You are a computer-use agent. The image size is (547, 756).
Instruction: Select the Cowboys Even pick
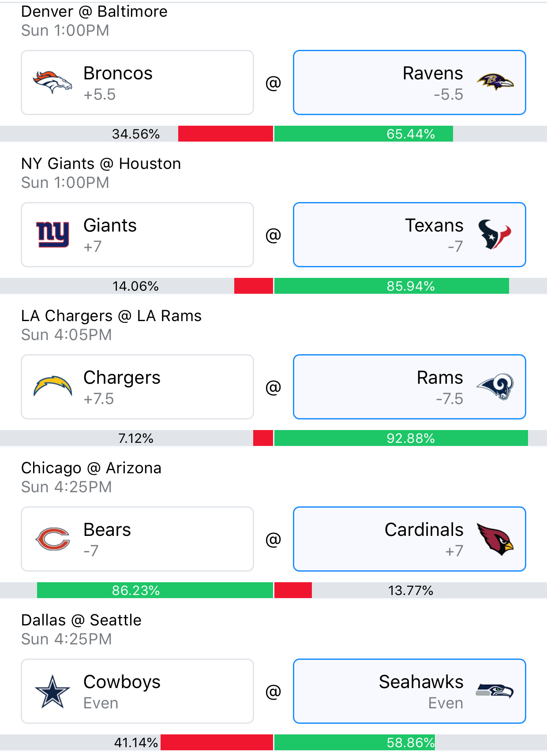point(137,691)
